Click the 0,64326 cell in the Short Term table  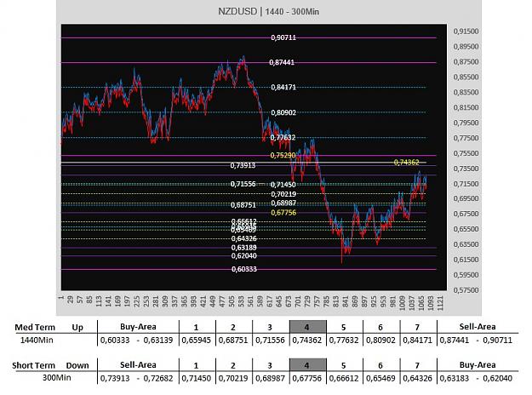[x=418, y=378]
